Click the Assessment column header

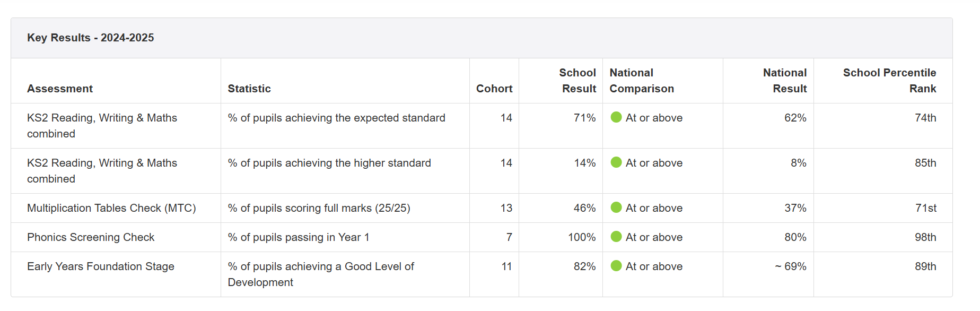(x=60, y=89)
